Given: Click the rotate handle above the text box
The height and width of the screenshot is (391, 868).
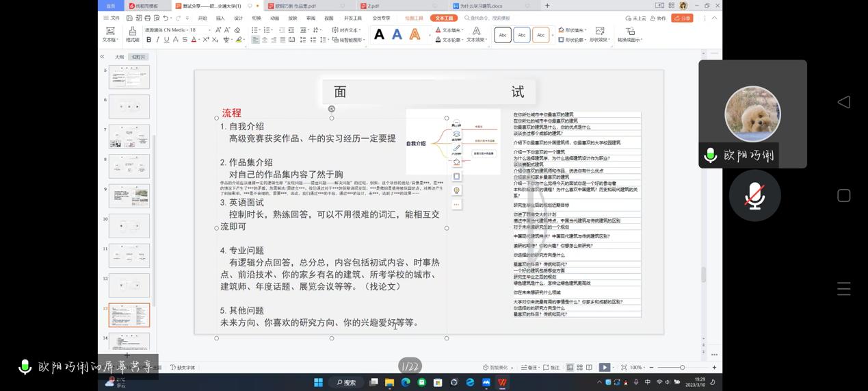Looking at the screenshot, I should [x=332, y=108].
